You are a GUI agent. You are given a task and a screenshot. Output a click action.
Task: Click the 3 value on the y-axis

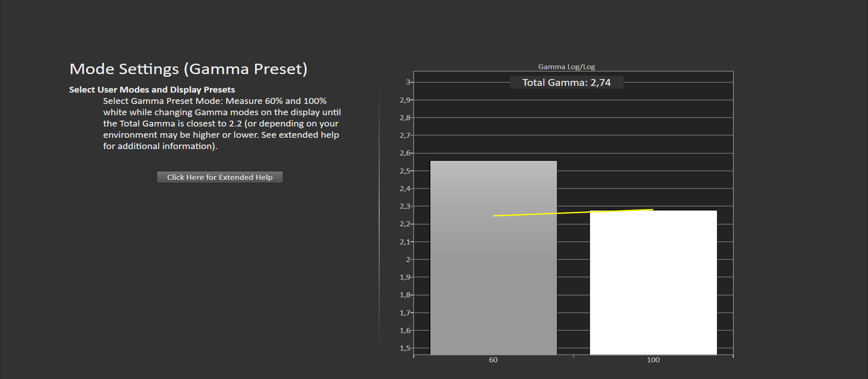[408, 82]
